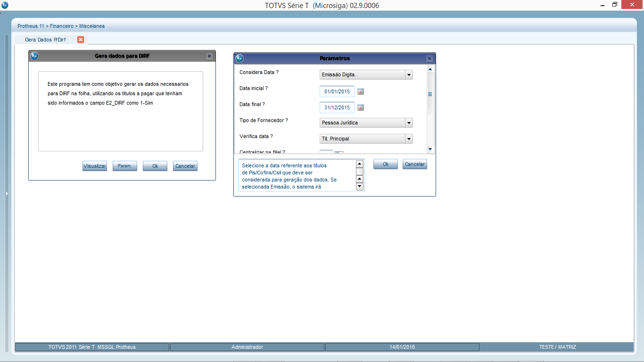Click the Considera Data ? label
The width and height of the screenshot is (644, 362).
259,72
